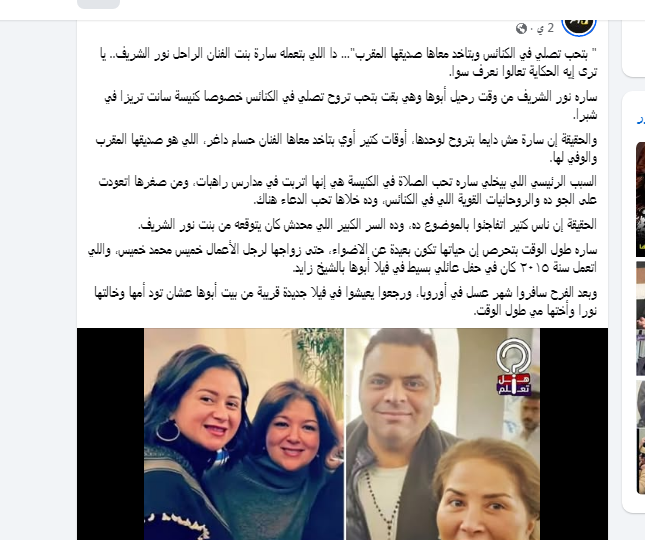The width and height of the screenshot is (645, 540).
Task: Click the paragraph mentioning الفنان حسام داغر
Action: coord(346,148)
